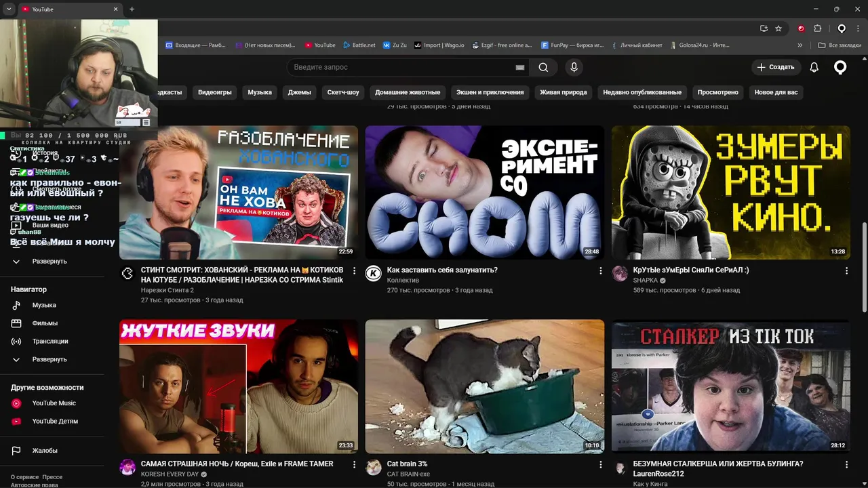Viewport: 868px width, 488px height.
Task: Open options menu for КрУтЫе зУмЕрЫ video
Action: pyautogui.click(x=846, y=270)
